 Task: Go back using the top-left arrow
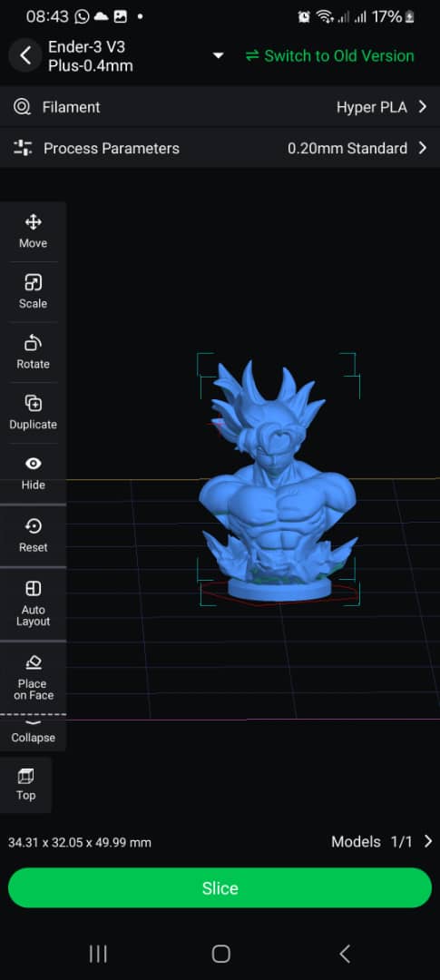point(25,55)
